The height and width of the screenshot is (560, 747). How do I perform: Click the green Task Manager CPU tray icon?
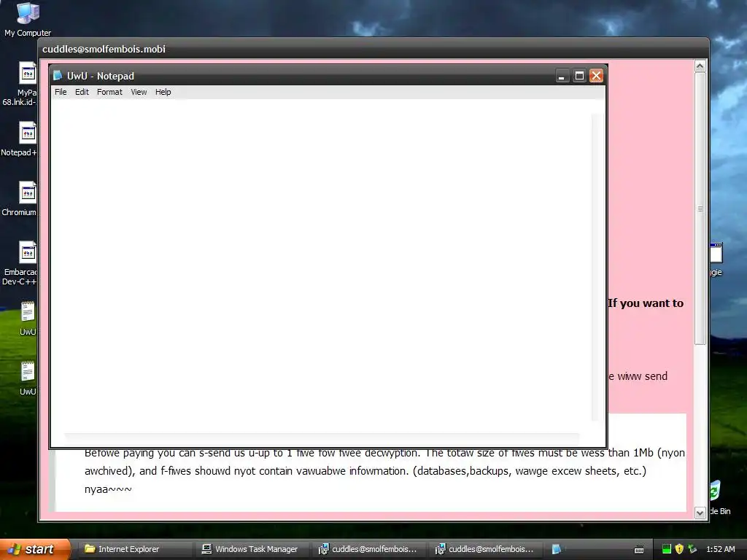(667, 549)
